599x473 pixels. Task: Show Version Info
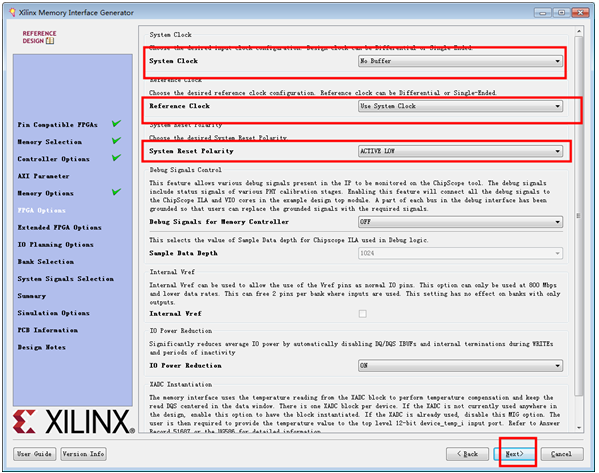click(83, 454)
